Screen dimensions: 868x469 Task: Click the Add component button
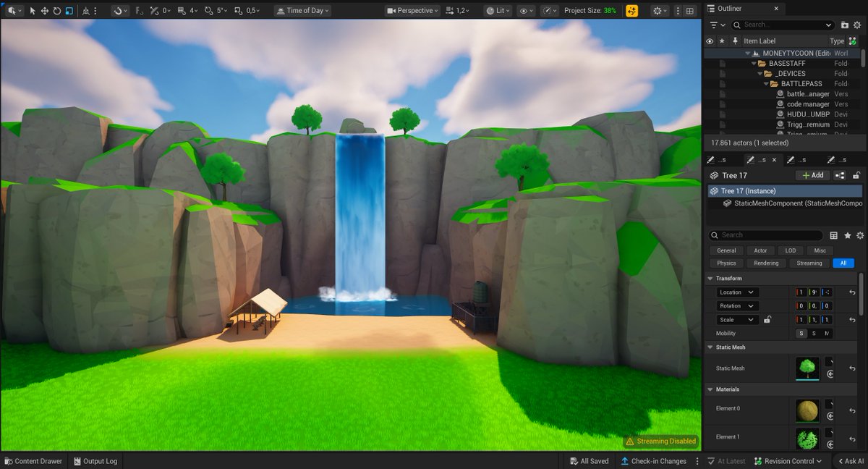[813, 175]
